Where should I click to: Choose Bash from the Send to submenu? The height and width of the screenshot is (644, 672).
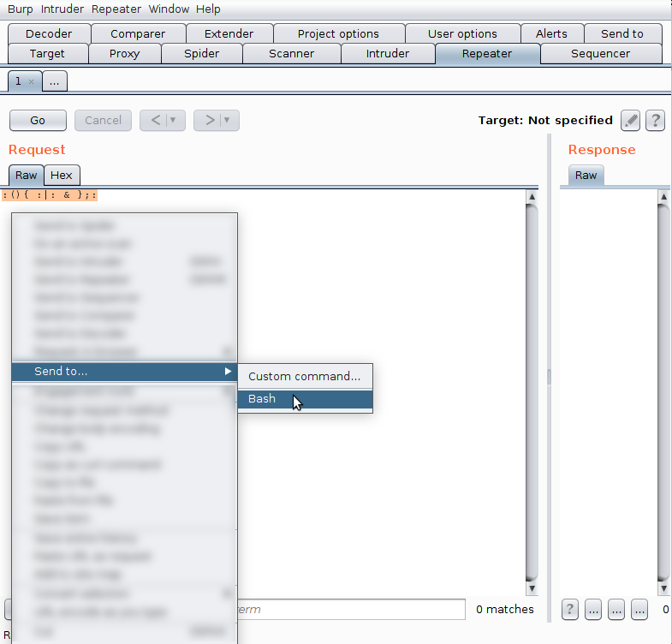pos(305,399)
